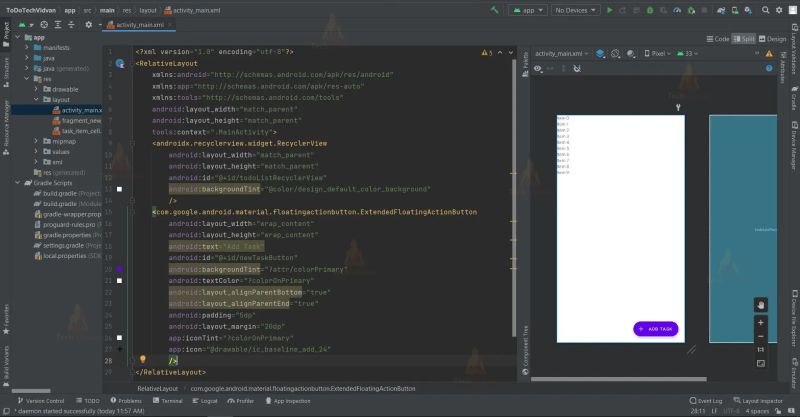
Task: Open the Event Log
Action: click(x=706, y=401)
